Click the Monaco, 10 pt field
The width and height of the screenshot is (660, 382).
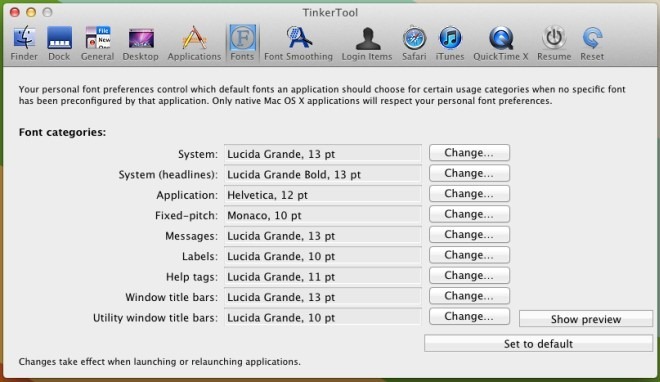click(322, 215)
